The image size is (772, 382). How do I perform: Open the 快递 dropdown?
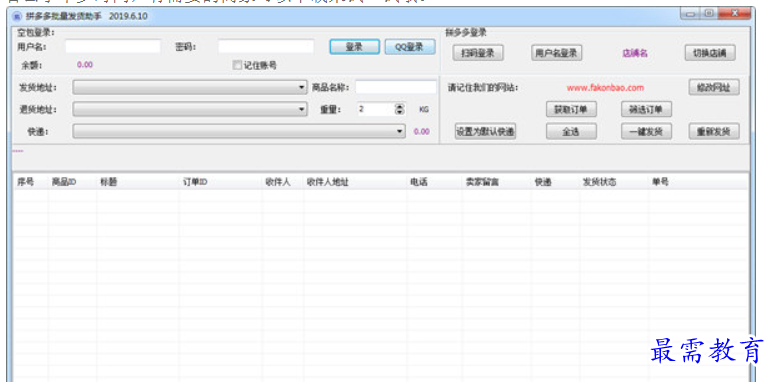pos(239,131)
